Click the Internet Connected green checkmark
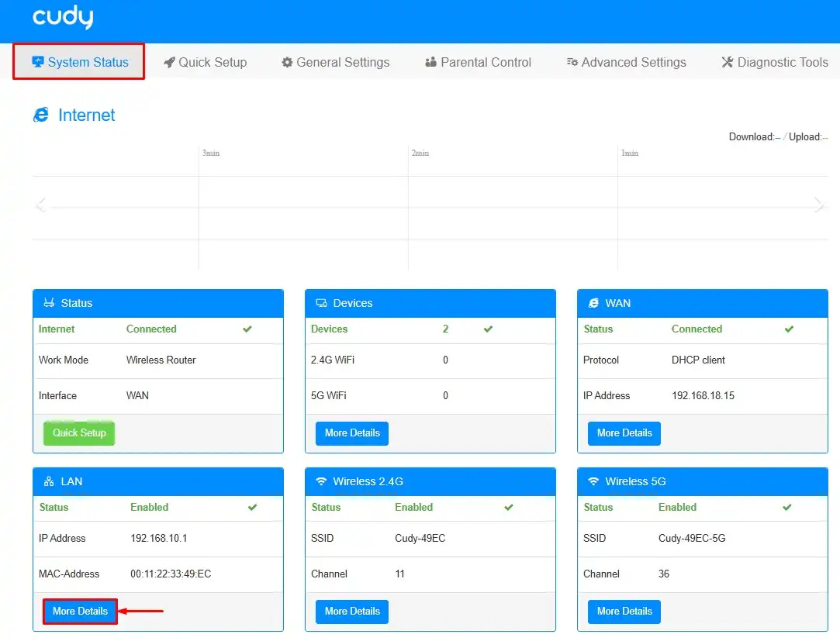840x641 pixels. coord(247,329)
